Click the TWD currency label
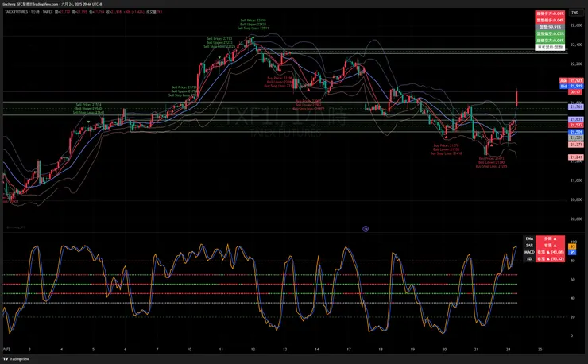Image resolution: width=588 pixels, height=364 pixels. pyautogui.click(x=574, y=13)
